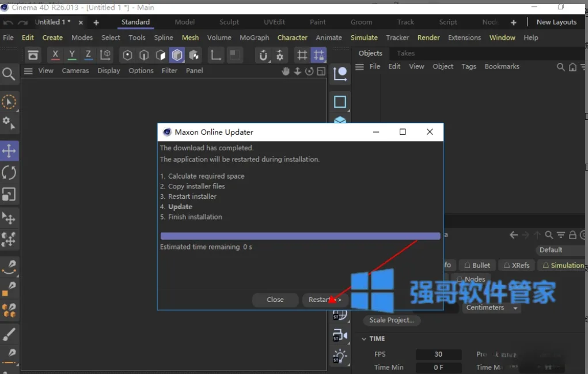Enable Axis mode L-shaped icon

point(215,55)
